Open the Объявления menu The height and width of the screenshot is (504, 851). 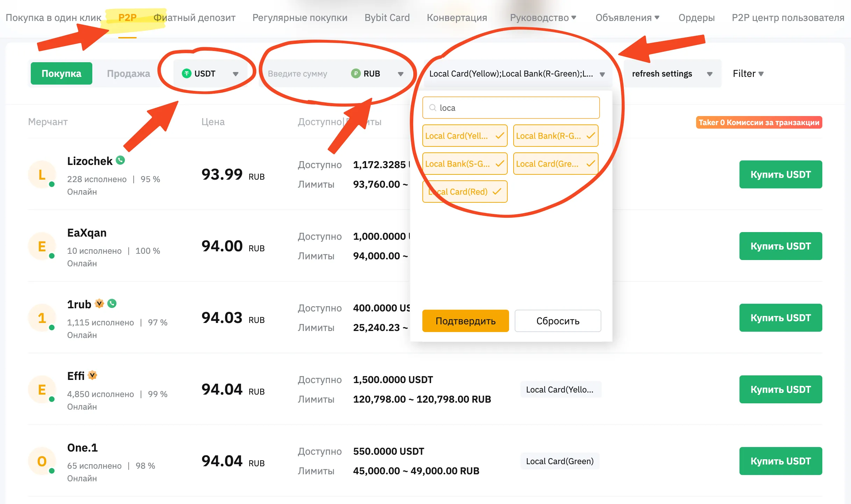[x=628, y=17]
